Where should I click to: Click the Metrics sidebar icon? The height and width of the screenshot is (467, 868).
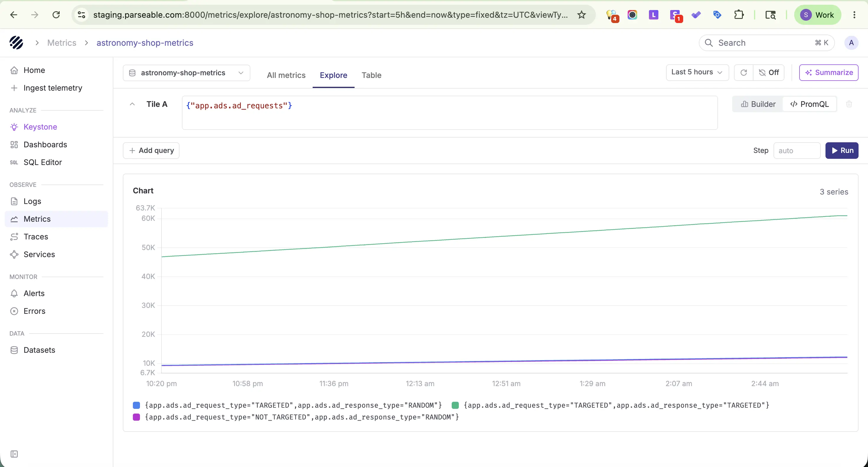pos(14,219)
